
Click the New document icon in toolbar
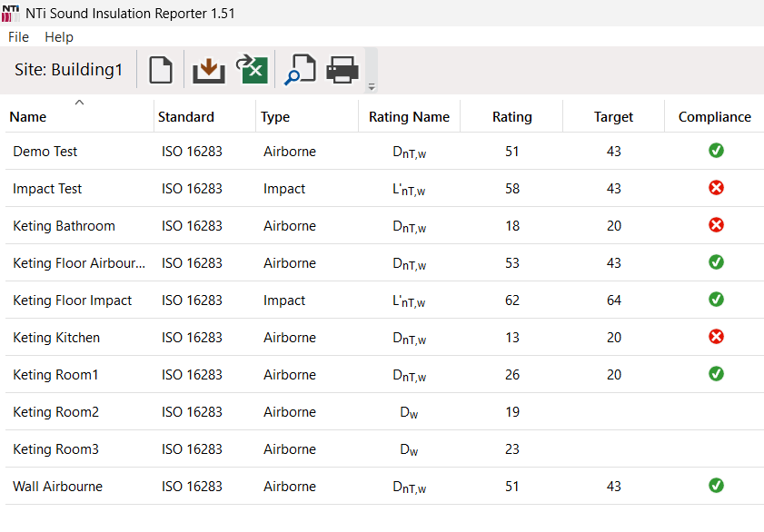point(161,70)
